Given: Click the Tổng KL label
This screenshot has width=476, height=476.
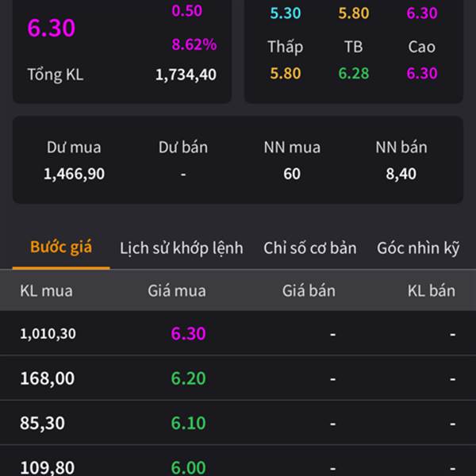Looking at the screenshot, I should pos(56,75).
